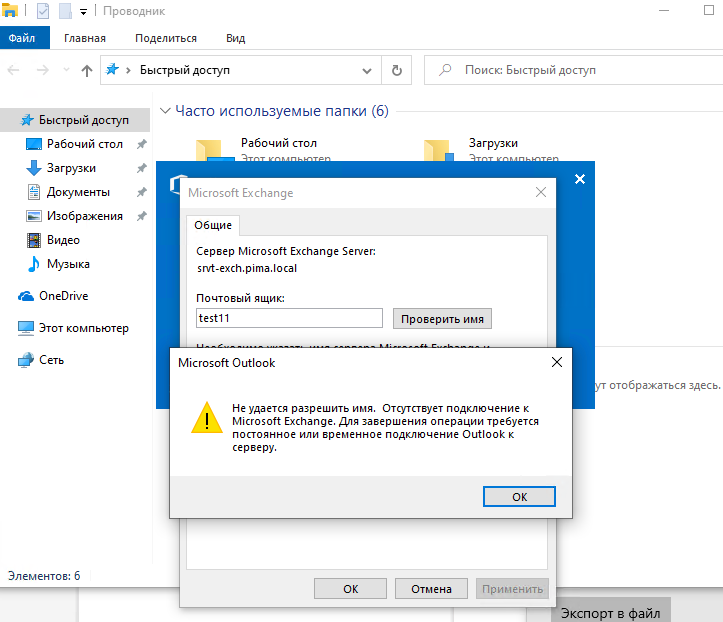
Task: Close the Microsoft Exchange dialog
Action: tap(541, 192)
